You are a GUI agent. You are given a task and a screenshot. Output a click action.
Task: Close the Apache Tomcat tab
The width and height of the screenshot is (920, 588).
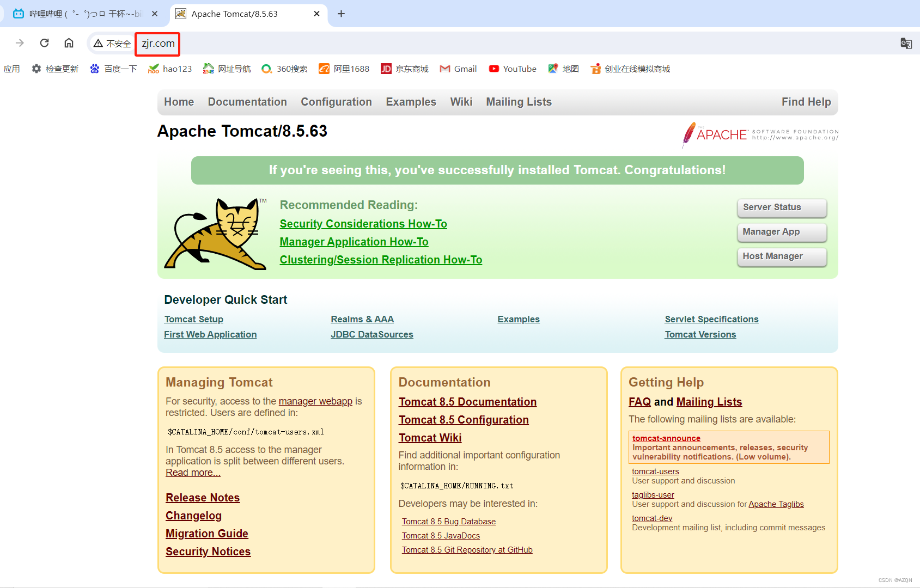316,14
